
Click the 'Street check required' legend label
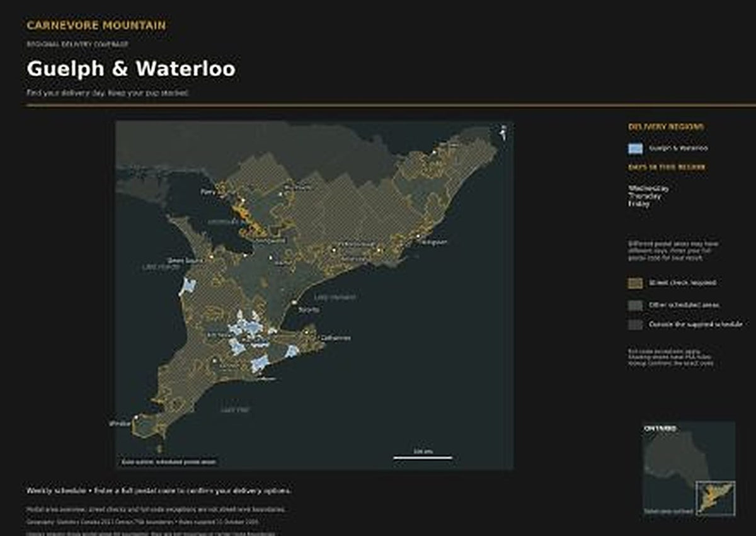pyautogui.click(x=682, y=283)
